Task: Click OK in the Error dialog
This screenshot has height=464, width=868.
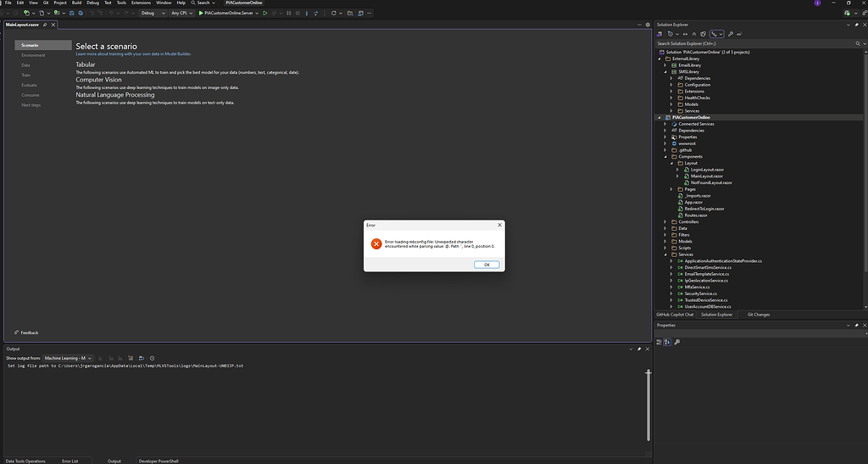Action: [487, 265]
